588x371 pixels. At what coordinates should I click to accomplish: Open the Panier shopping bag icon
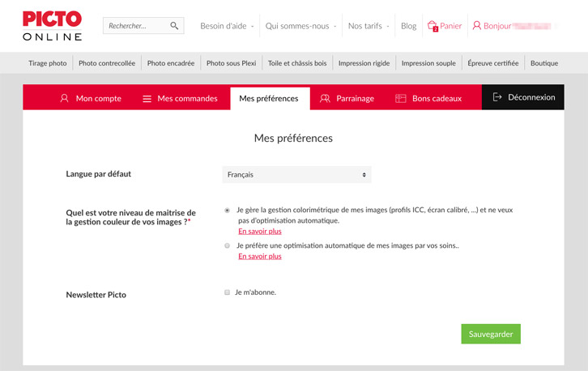point(432,26)
